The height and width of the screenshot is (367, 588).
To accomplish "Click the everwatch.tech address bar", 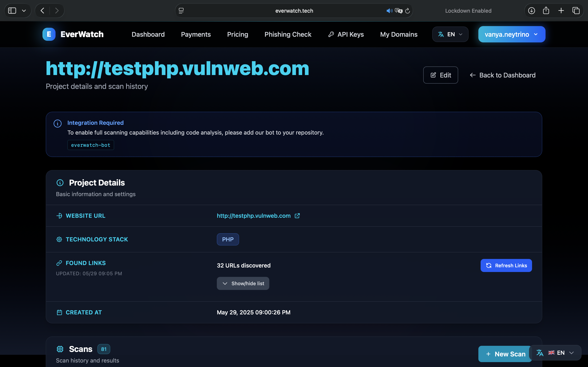I will tap(294, 11).
